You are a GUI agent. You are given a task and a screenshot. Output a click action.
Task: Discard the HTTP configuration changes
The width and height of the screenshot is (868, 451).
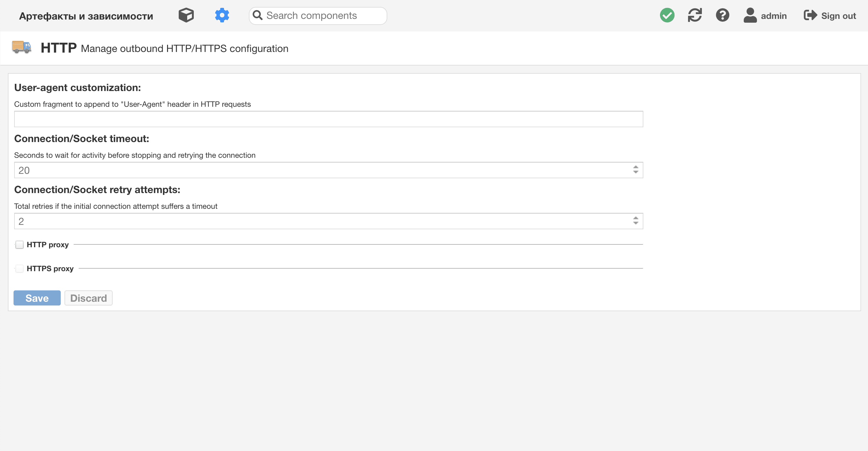point(88,298)
